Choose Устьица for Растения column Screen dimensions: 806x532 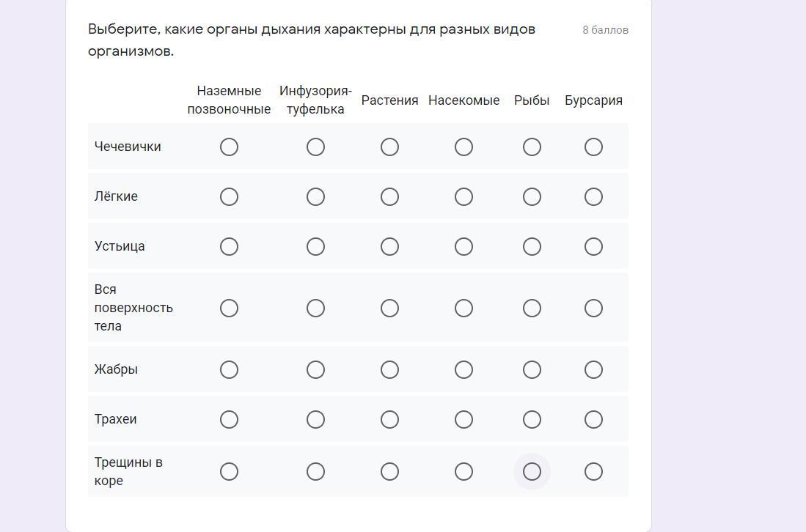coord(389,247)
